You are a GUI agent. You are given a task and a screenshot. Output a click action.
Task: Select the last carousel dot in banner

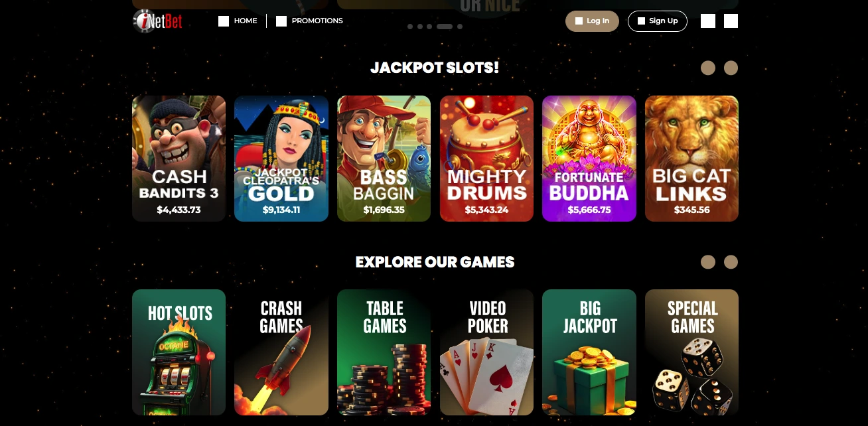[460, 27]
